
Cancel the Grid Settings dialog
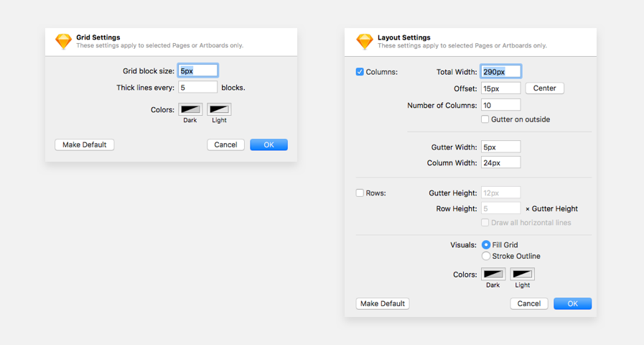pos(225,144)
